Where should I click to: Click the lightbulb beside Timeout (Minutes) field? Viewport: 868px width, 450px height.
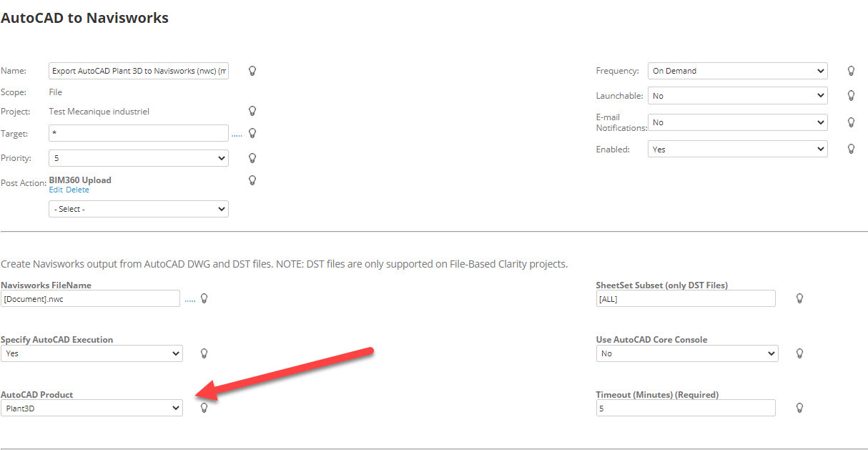point(799,408)
